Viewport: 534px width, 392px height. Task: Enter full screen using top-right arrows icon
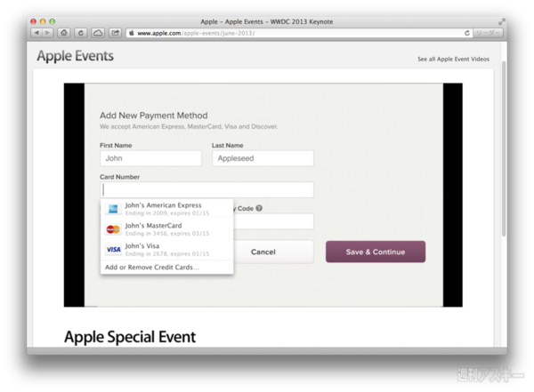tap(501, 21)
